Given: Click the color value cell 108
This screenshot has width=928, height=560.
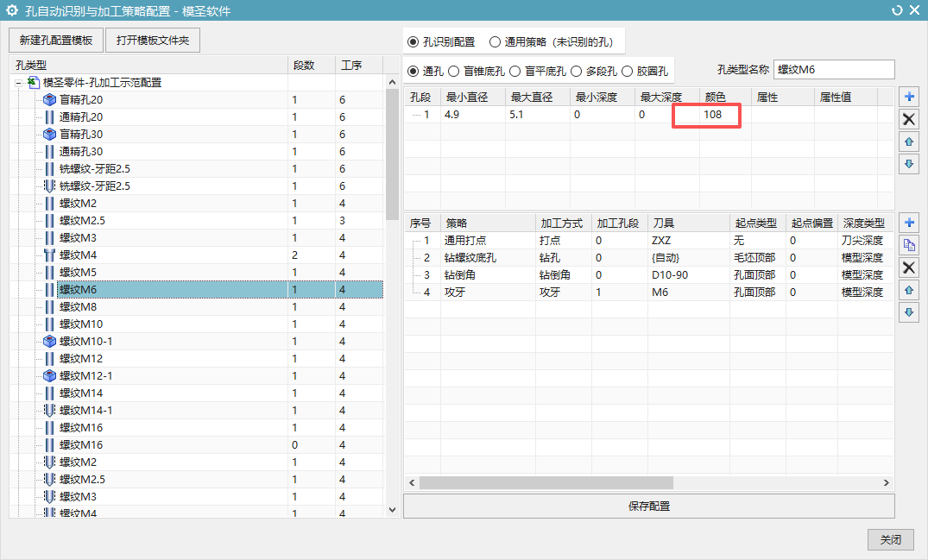Looking at the screenshot, I should (726, 115).
